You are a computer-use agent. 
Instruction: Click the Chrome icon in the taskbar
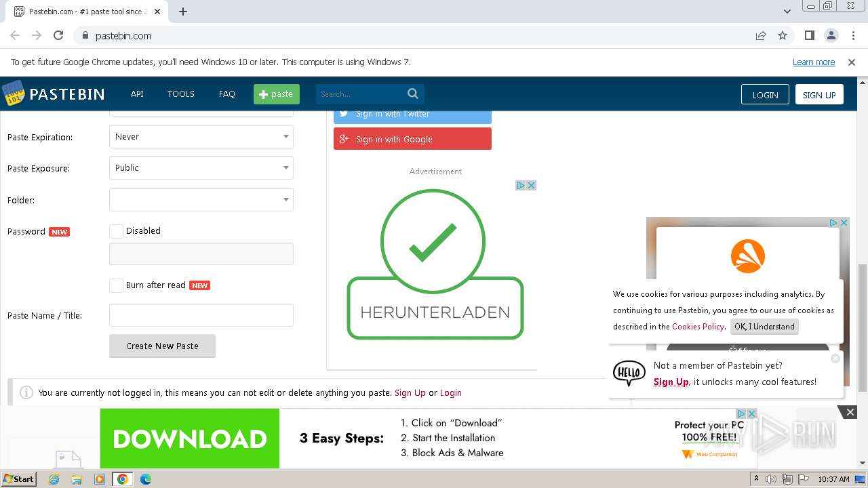click(123, 479)
